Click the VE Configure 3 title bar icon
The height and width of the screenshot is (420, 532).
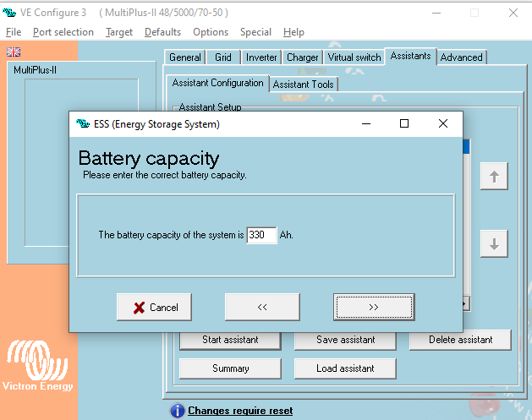tap(11, 13)
